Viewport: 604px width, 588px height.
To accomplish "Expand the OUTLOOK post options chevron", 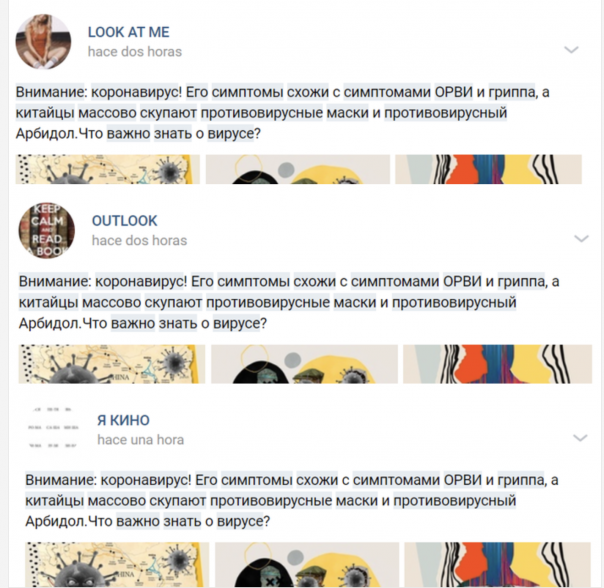I will coord(581,239).
